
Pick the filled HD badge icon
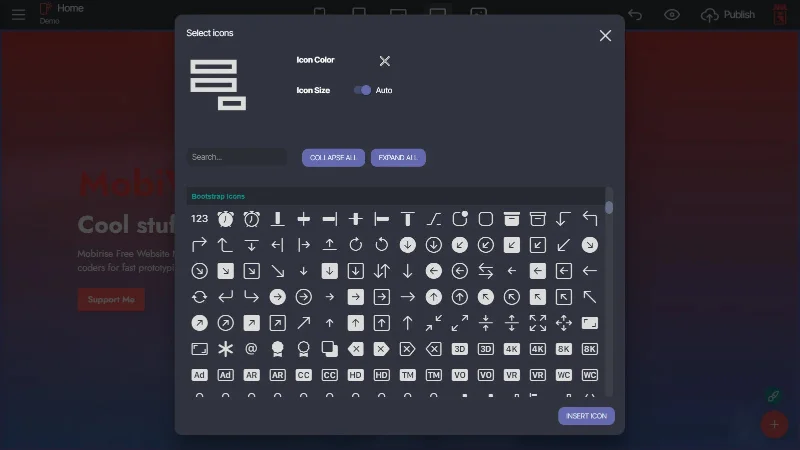(x=356, y=375)
